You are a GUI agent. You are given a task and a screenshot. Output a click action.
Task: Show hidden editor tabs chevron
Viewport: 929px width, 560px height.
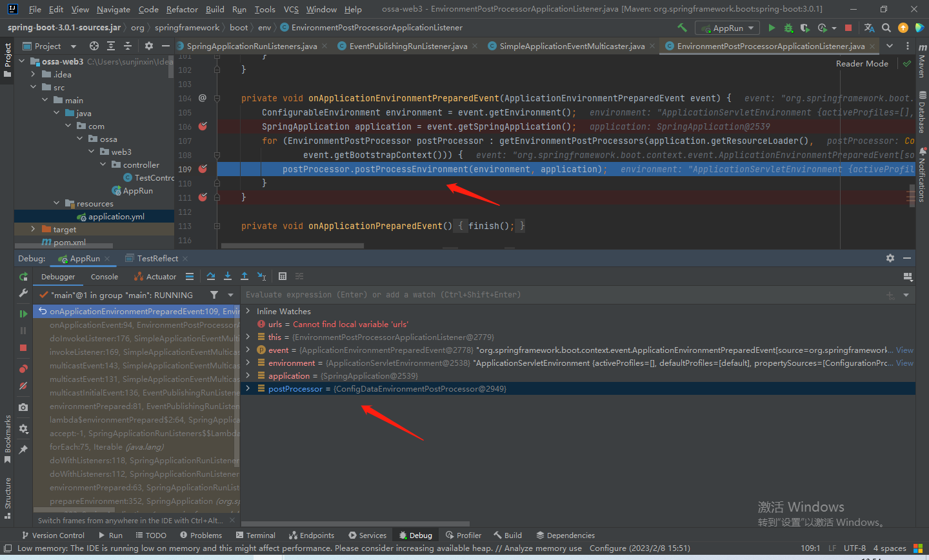[890, 46]
